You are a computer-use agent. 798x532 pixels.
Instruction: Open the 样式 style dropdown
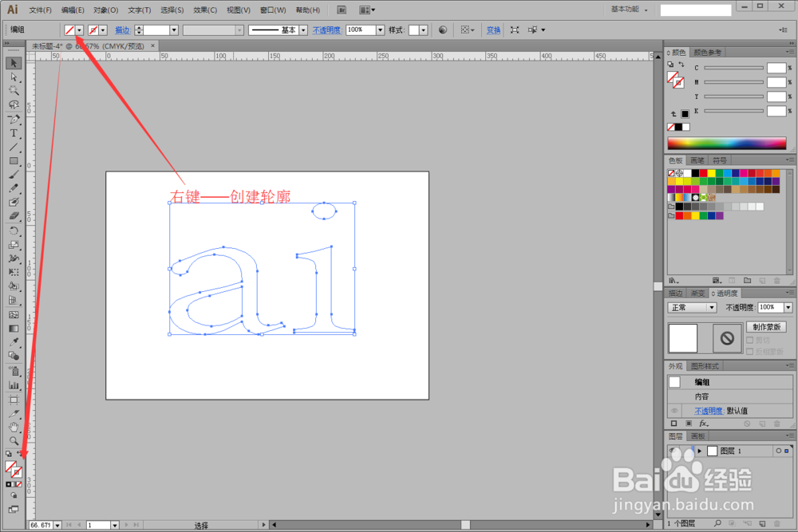click(x=424, y=30)
